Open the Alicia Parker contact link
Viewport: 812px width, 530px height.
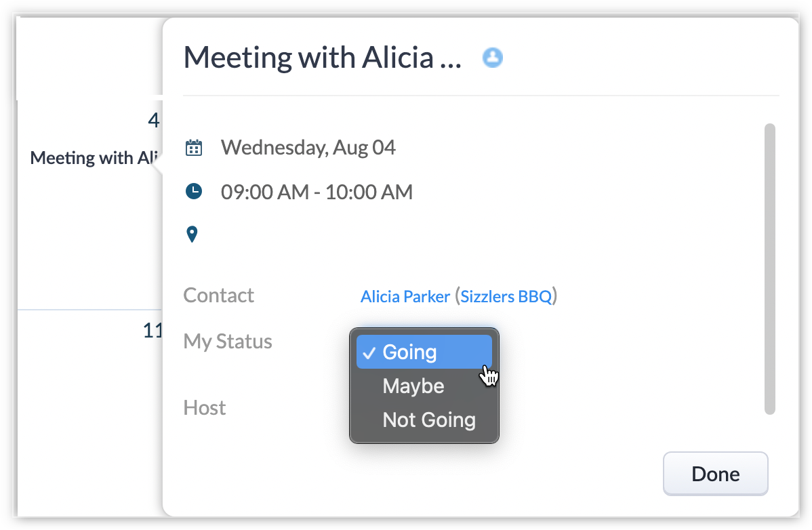(x=405, y=296)
